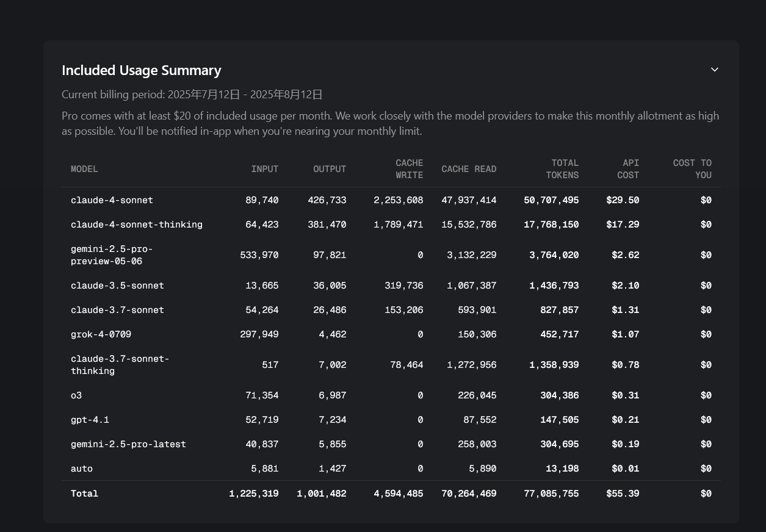Click the Total row label
This screenshot has width=766, height=532.
click(x=84, y=494)
